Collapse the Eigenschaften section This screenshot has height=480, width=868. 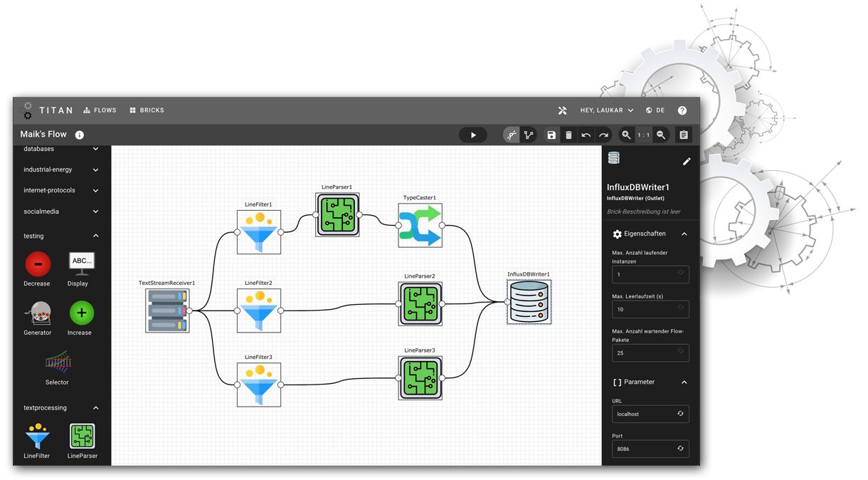point(684,234)
